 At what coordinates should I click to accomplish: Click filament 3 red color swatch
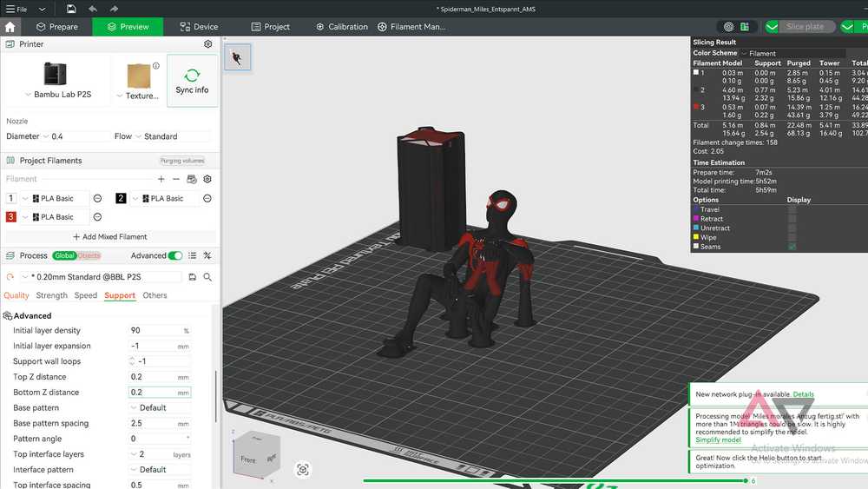pos(11,217)
